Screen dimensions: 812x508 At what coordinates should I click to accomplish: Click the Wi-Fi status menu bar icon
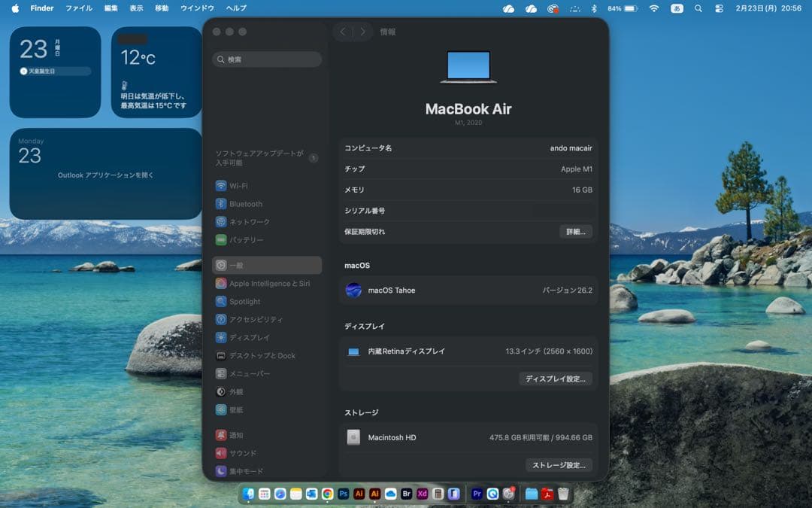click(654, 8)
